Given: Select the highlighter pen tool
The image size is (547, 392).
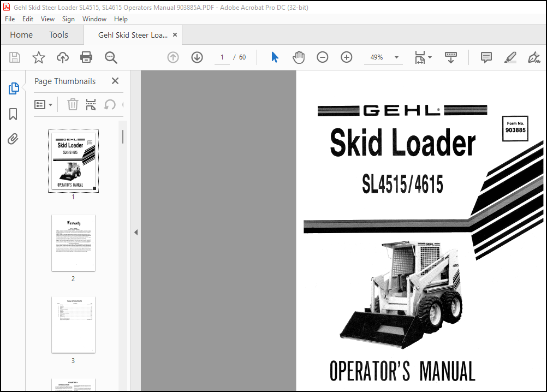Looking at the screenshot, I should [x=510, y=57].
